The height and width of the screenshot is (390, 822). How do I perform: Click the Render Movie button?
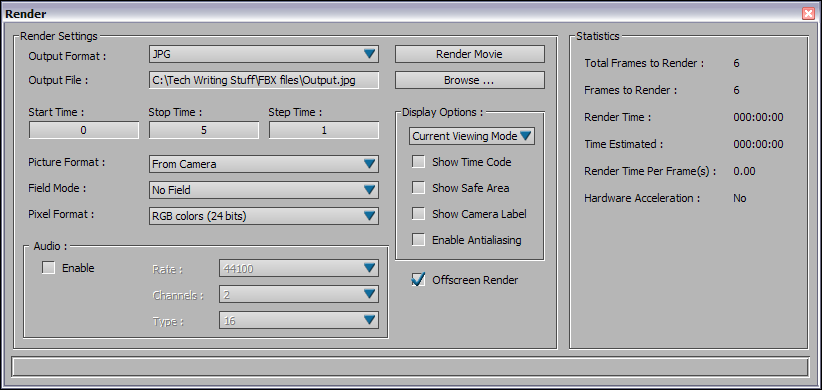(x=470, y=54)
